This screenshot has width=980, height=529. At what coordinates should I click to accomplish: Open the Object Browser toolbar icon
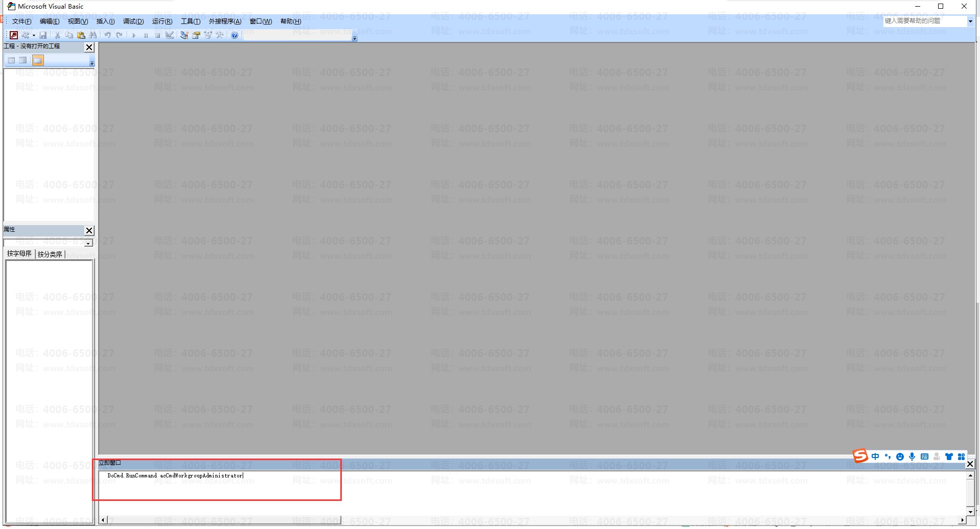point(208,35)
